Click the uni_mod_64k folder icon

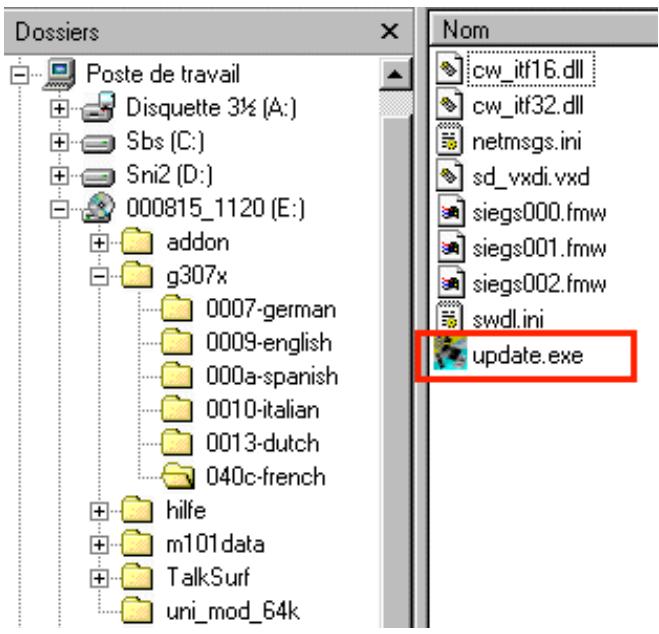tap(137, 610)
